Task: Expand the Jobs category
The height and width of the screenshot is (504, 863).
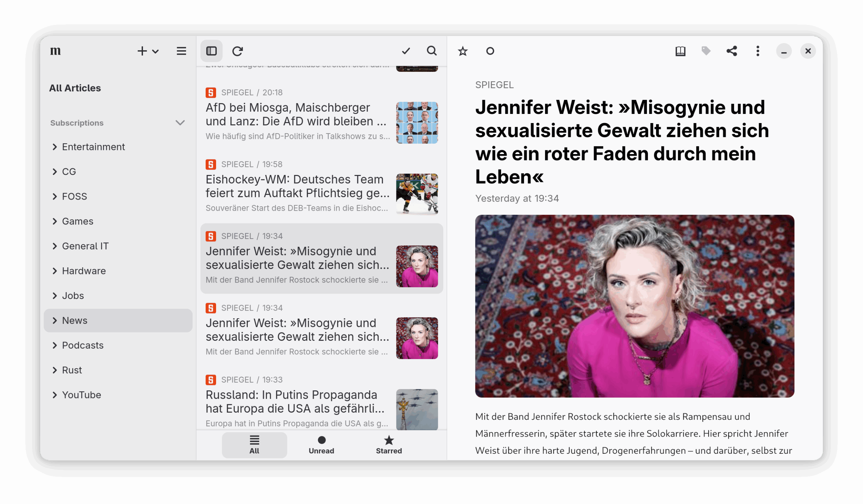Action: [55, 296]
